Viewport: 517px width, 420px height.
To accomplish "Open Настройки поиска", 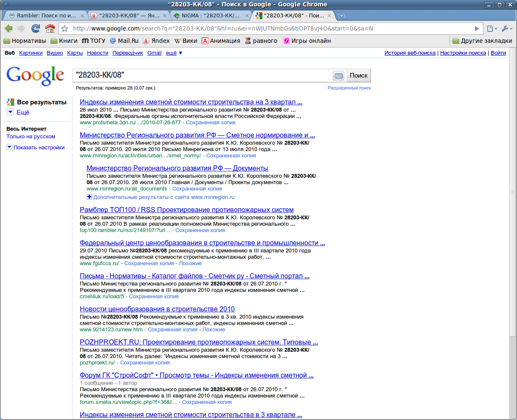I will [463, 53].
